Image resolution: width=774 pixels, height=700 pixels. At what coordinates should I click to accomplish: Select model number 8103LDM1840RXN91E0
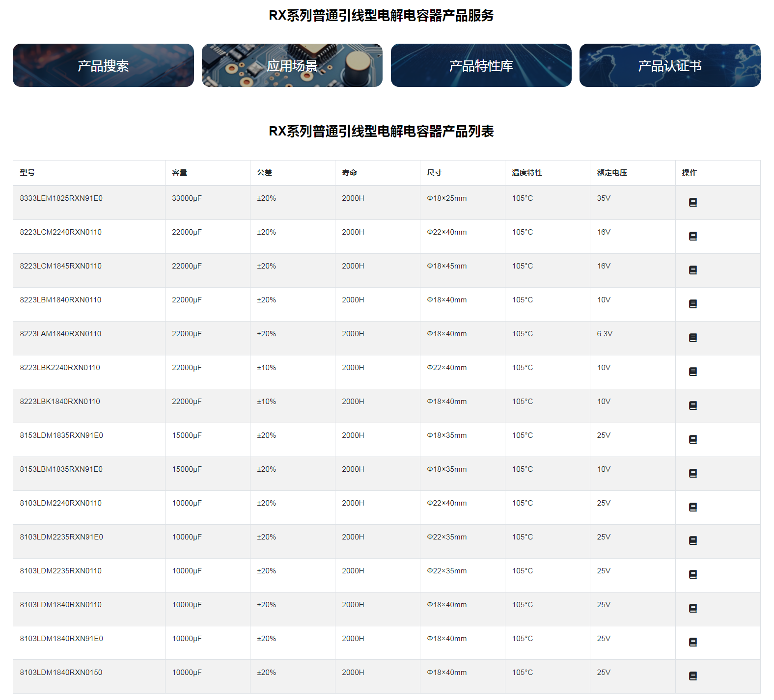tap(61, 639)
